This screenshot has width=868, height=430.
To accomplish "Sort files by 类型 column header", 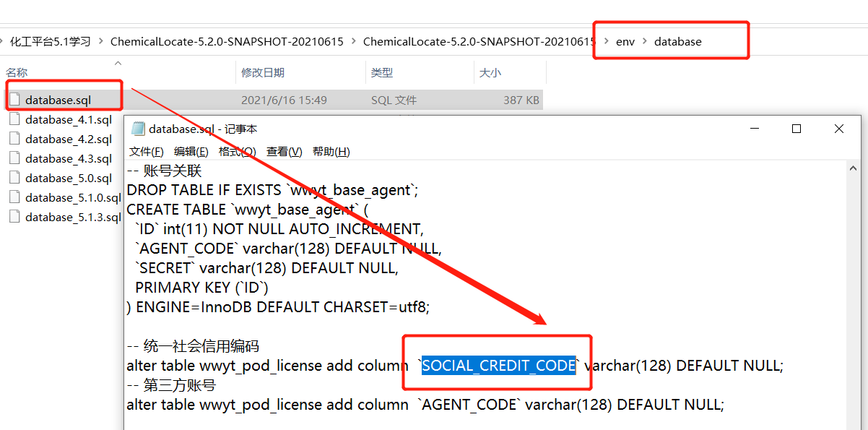I will coord(382,72).
